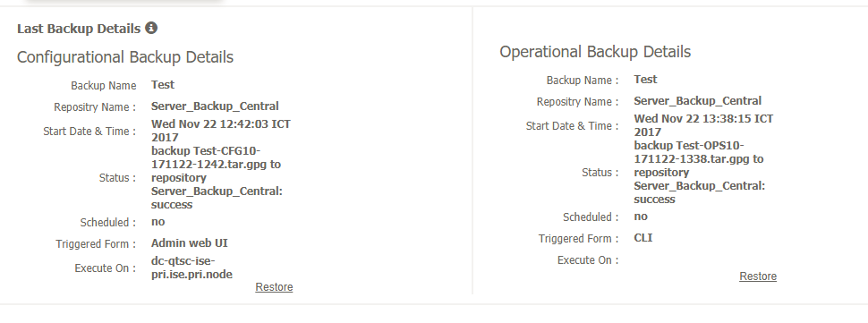The width and height of the screenshot is (868, 323).
Task: Click operational Backup Name value Test
Action: tap(645, 79)
